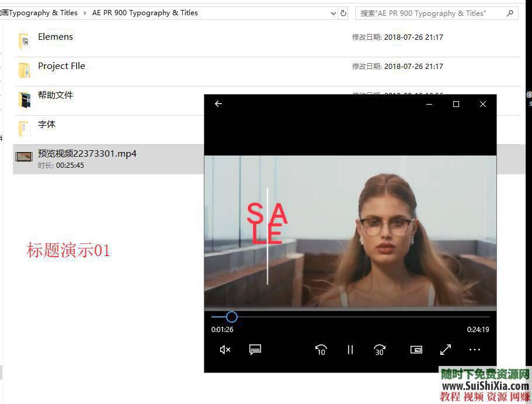Go back using player back arrow
The width and height of the screenshot is (532, 404).
[218, 103]
